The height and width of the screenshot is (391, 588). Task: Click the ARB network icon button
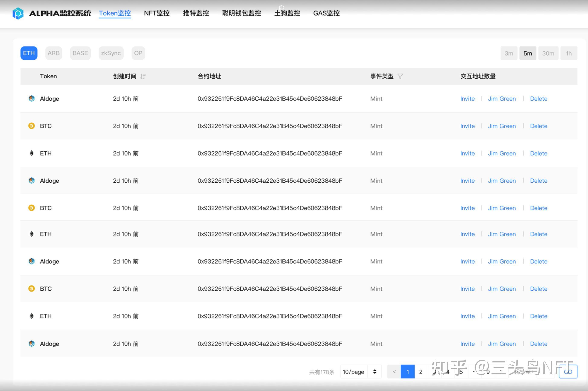pyautogui.click(x=53, y=53)
